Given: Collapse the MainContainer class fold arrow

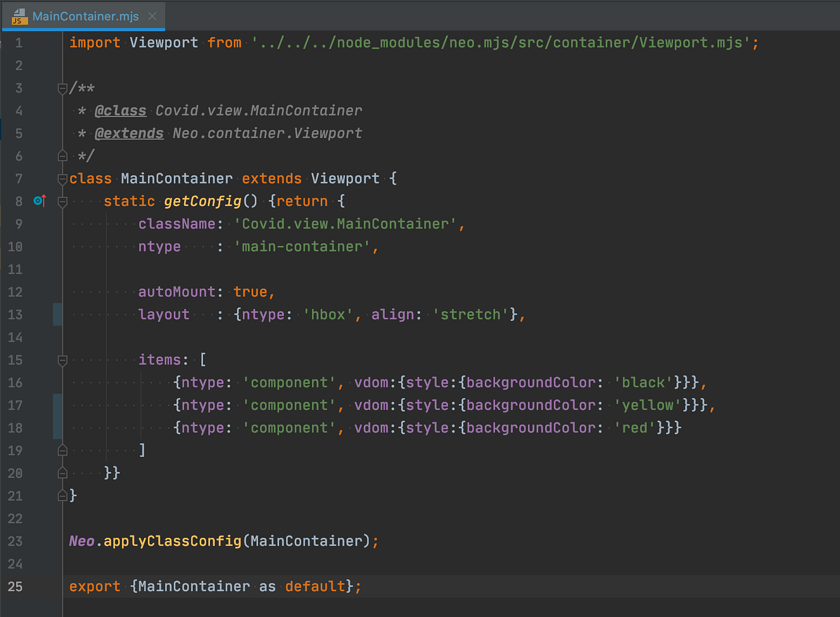Looking at the screenshot, I should 62,178.
